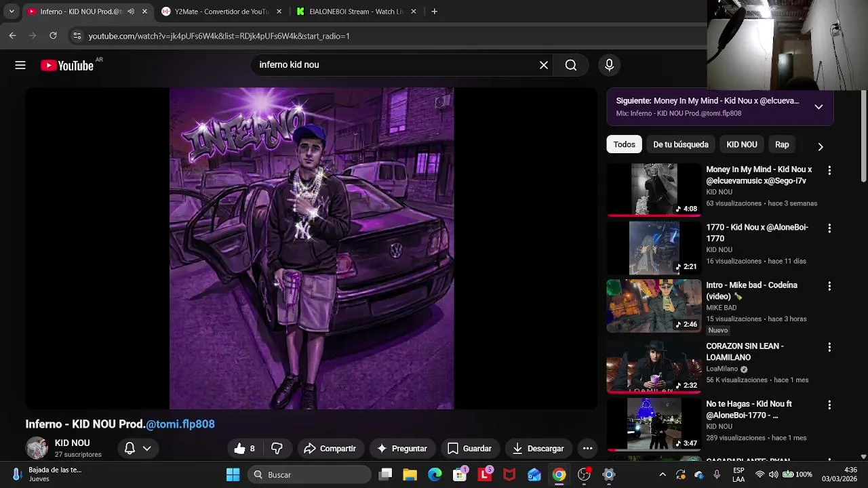Dislike the Inferno video
Viewport: 868px width, 488px height.
(277, 448)
